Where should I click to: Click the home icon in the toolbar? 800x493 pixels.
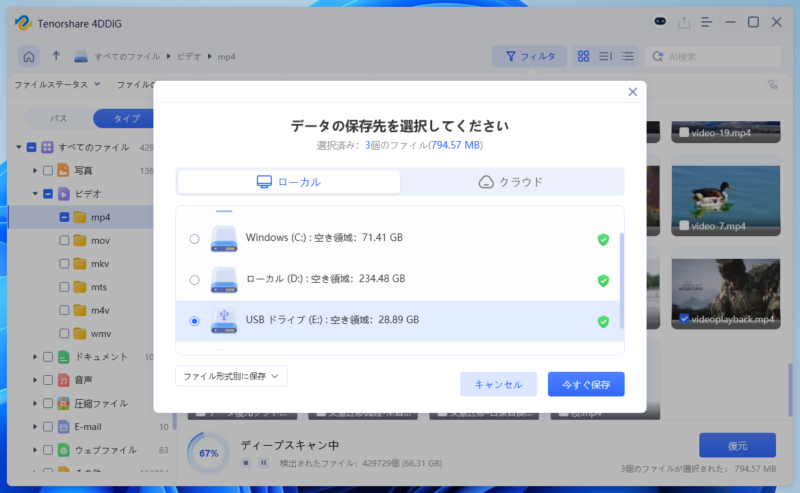click(30, 56)
